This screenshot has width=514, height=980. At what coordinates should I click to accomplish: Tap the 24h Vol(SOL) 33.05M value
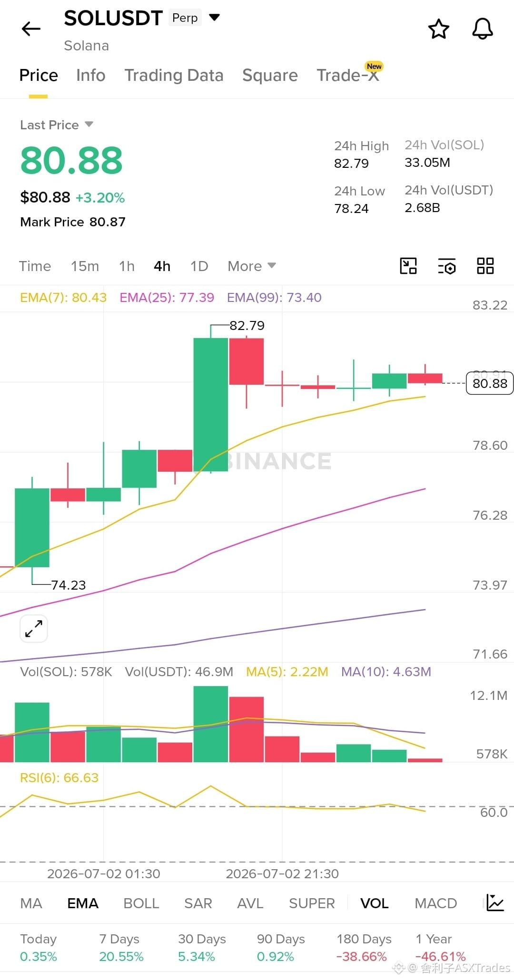[427, 162]
